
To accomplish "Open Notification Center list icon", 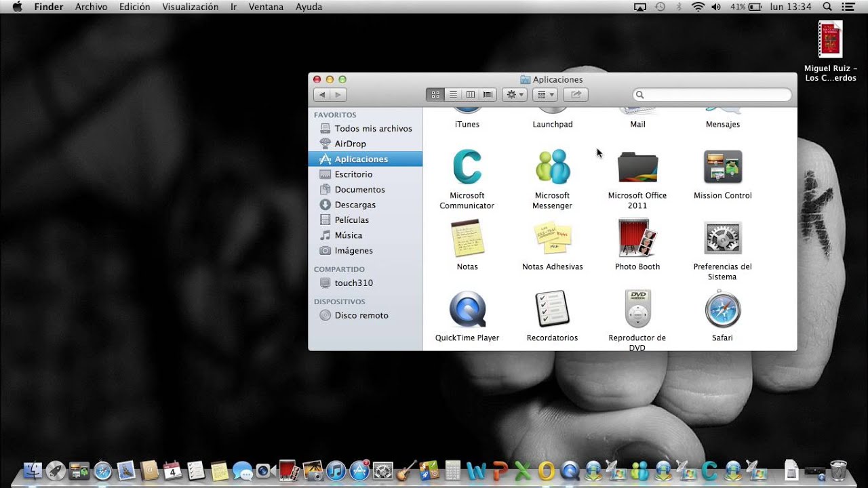I will coord(848,7).
